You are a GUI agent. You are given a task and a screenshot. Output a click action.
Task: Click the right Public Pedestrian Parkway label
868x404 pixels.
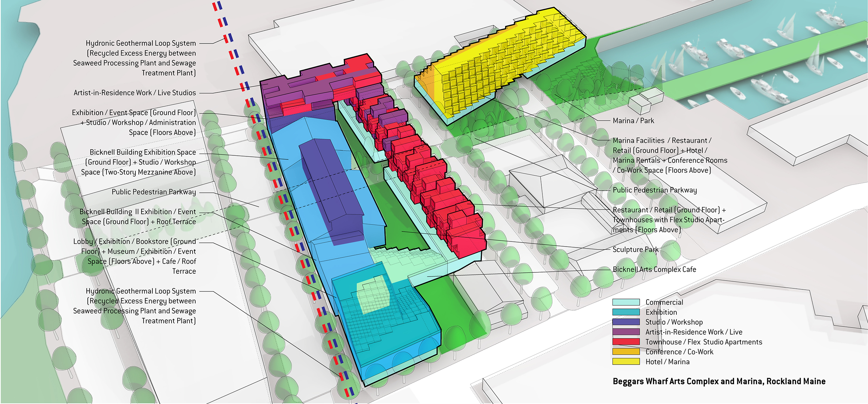point(655,190)
